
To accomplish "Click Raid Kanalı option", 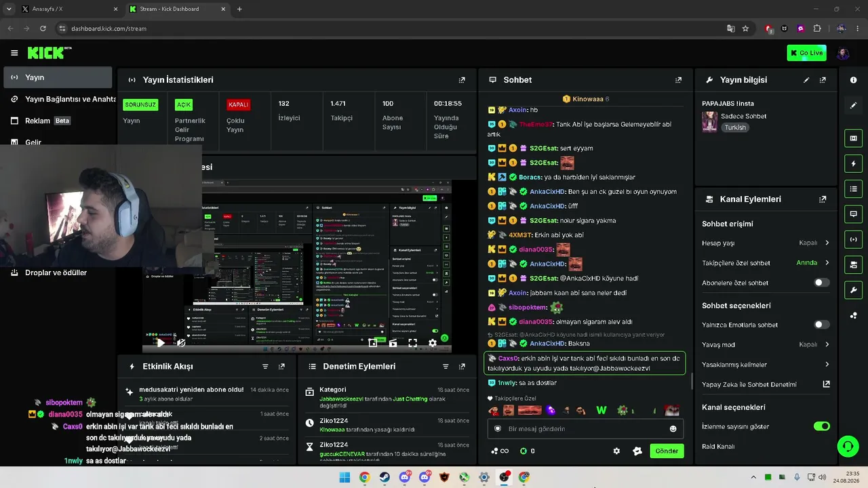I will 718,447.
